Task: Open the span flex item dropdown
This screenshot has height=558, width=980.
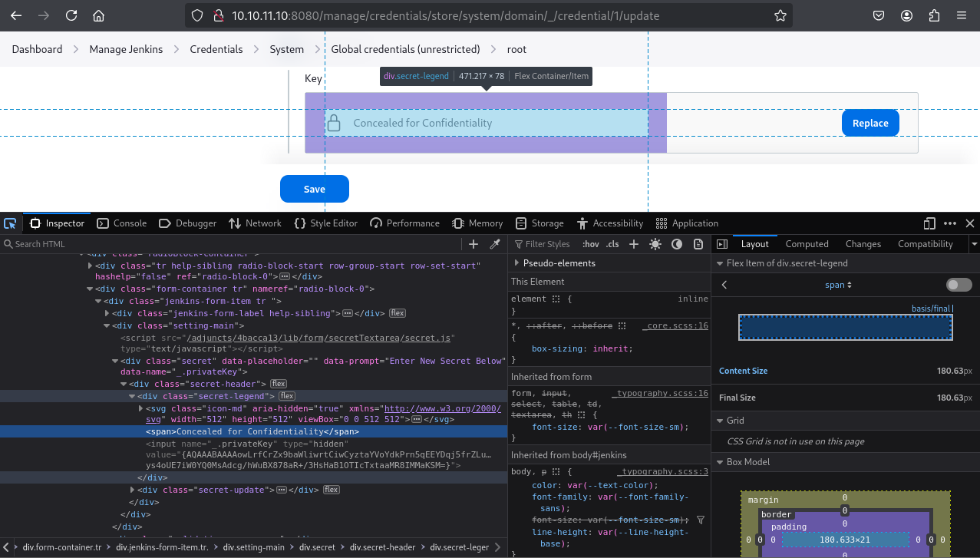Action: pos(838,285)
